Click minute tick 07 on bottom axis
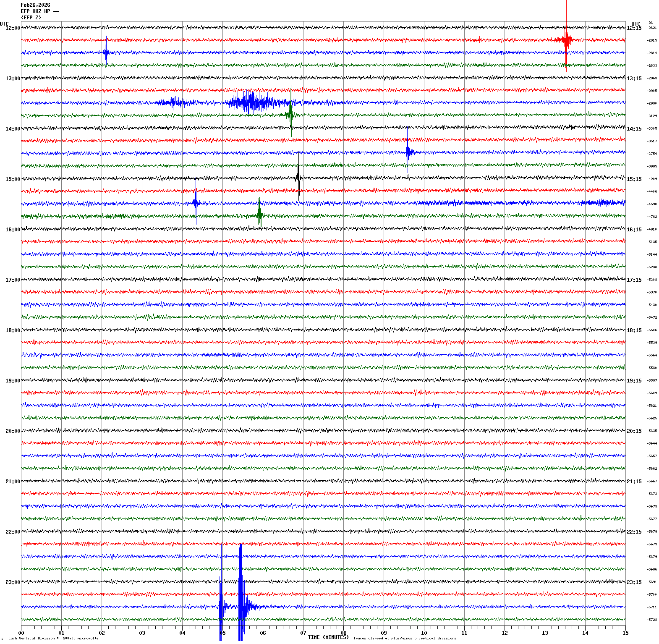 (x=303, y=633)
